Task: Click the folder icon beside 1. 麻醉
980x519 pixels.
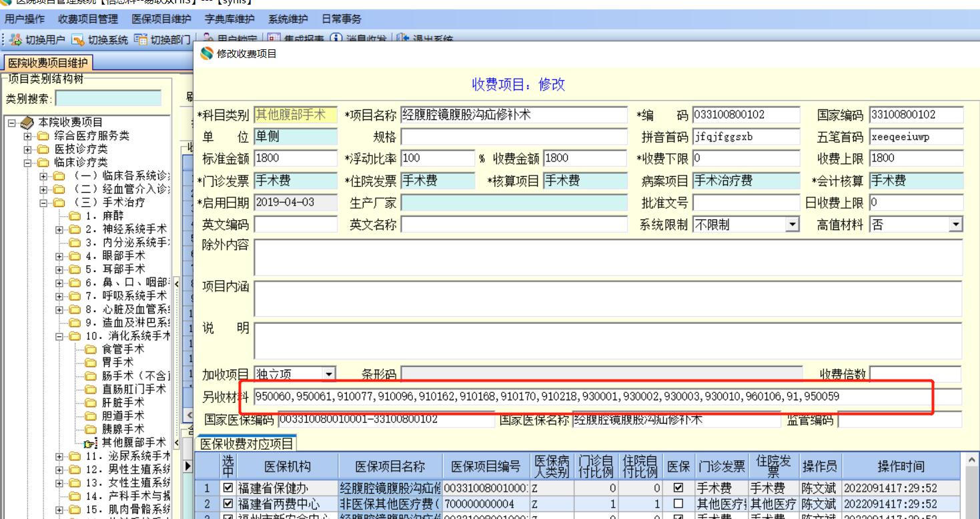Action: (x=75, y=215)
